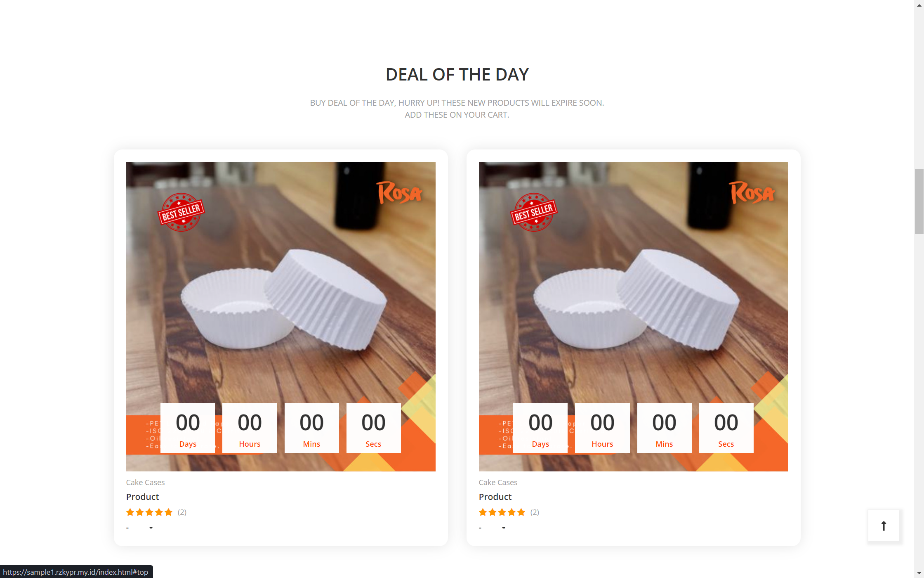Click the scrollbar up arrow
The height and width of the screenshot is (578, 924).
pos(919,5)
